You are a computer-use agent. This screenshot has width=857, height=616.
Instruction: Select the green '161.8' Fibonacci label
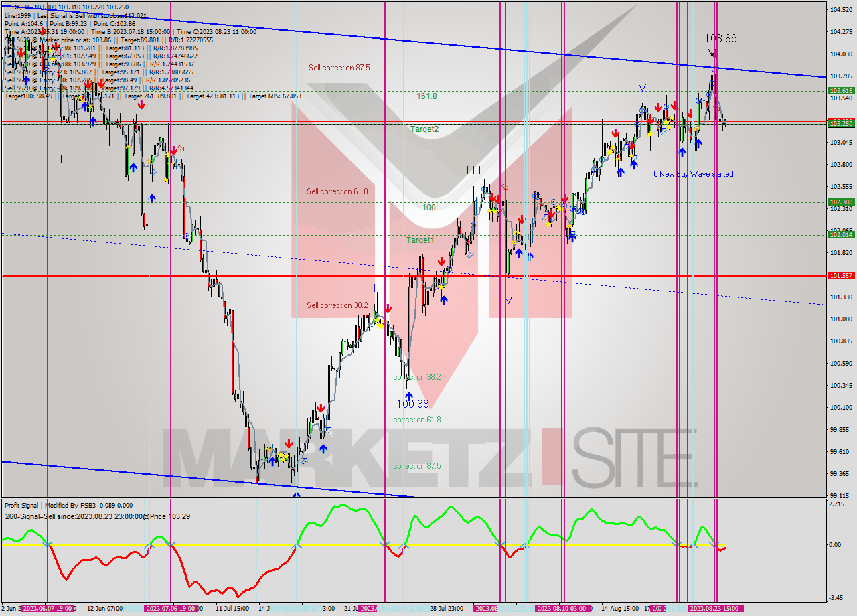(426, 96)
